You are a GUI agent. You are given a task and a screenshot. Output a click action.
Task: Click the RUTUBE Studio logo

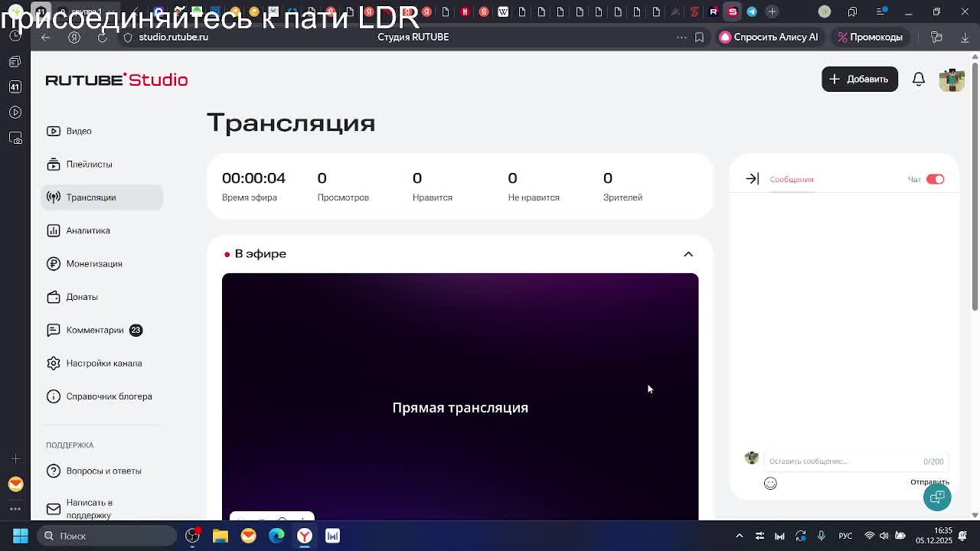click(116, 80)
